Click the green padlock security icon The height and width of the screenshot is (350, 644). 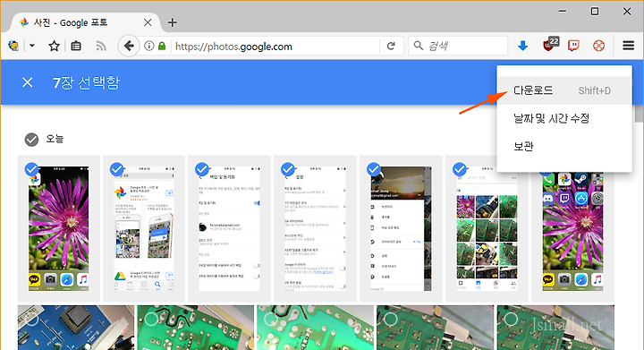pyautogui.click(x=162, y=46)
